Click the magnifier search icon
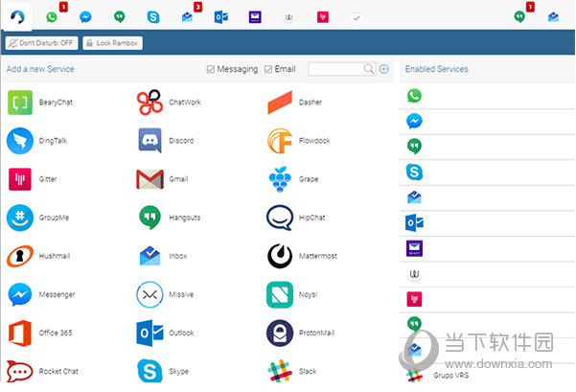This screenshot has height=392, width=576. (368, 69)
